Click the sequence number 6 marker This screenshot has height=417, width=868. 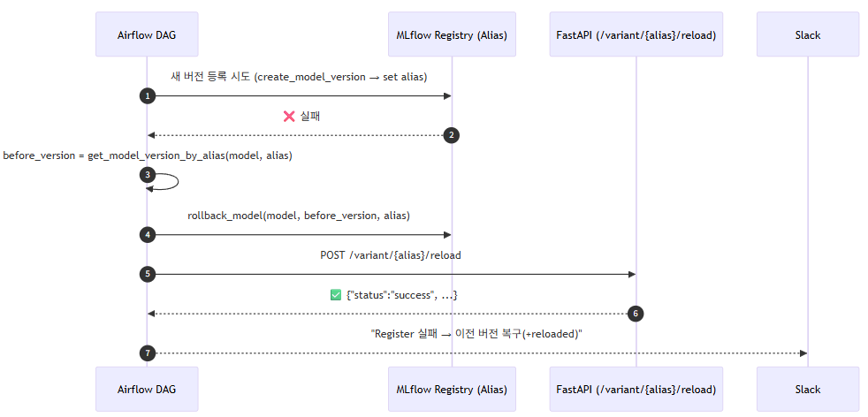coord(635,314)
